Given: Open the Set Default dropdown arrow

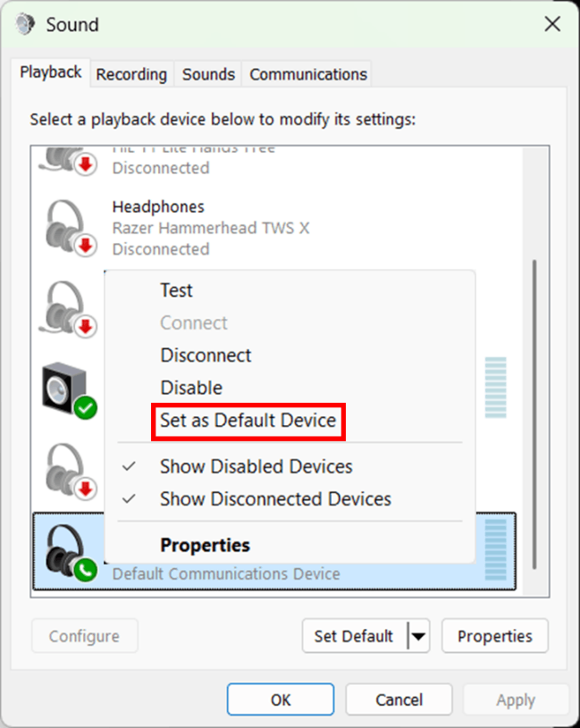Looking at the screenshot, I should [418, 636].
